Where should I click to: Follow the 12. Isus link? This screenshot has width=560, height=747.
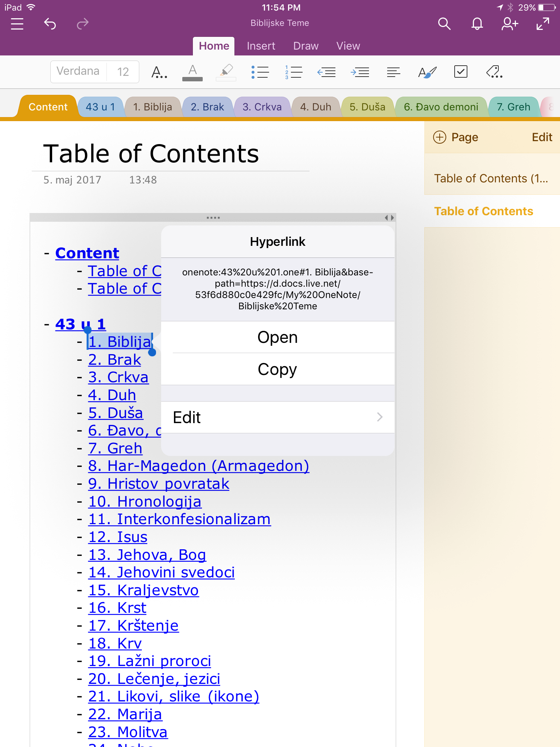point(118,537)
